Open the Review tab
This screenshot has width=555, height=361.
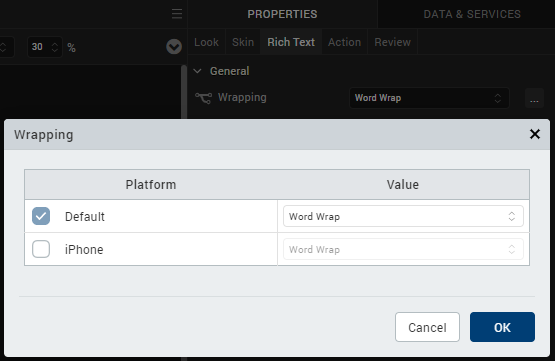point(393,42)
